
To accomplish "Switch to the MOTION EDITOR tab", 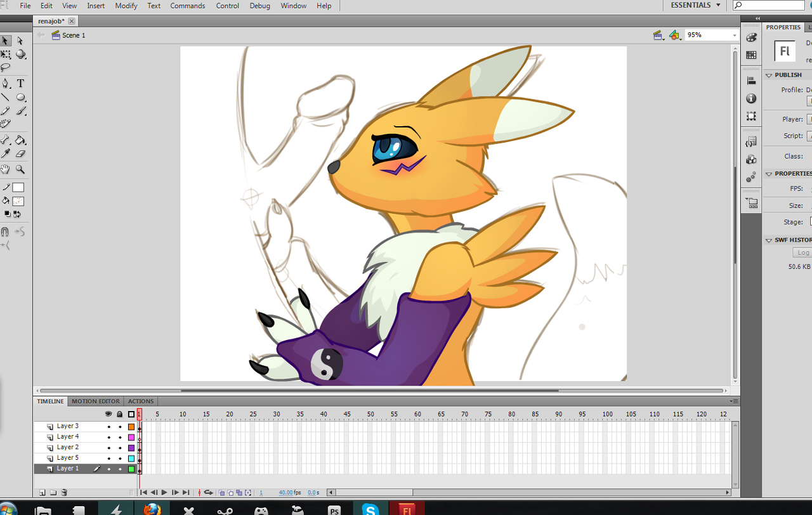I will tap(95, 401).
